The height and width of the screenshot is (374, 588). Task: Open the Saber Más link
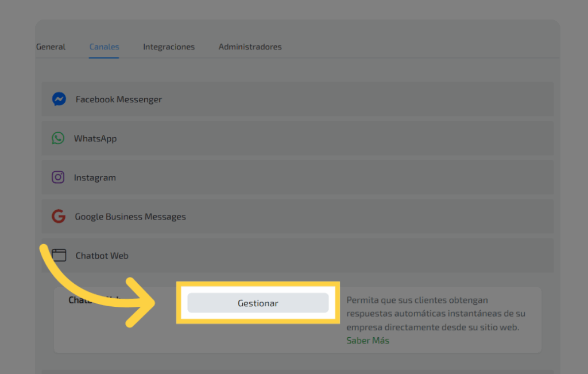tap(367, 341)
